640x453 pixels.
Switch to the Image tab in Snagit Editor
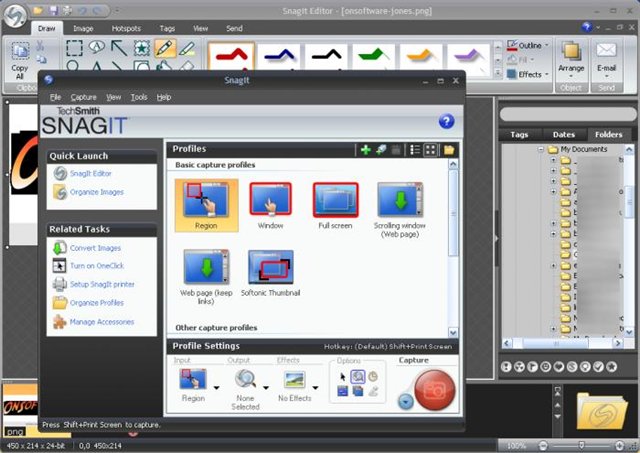point(83,29)
